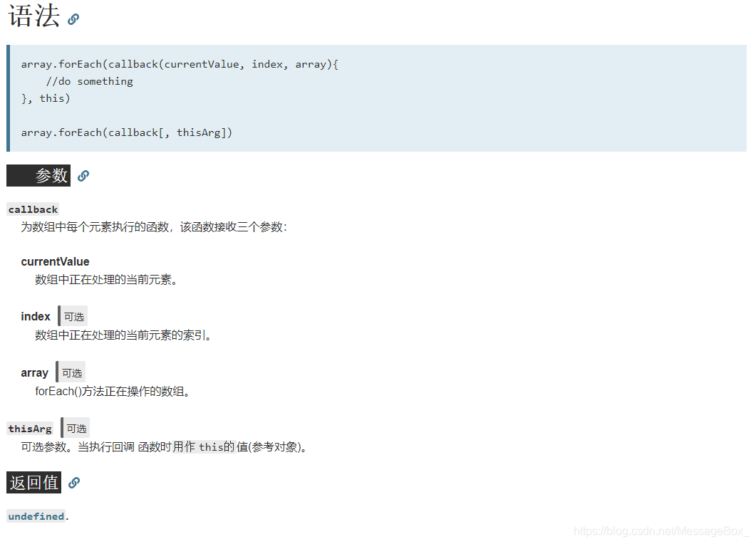756x544 pixels.
Task: Toggle the 可选 badge next to array
Action: 71,371
